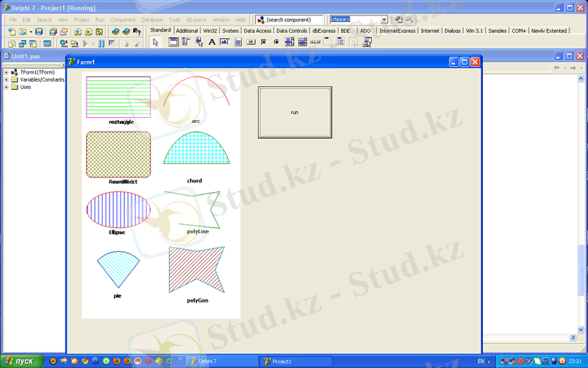Expand the TForm1(TForm) tree node

[6, 72]
